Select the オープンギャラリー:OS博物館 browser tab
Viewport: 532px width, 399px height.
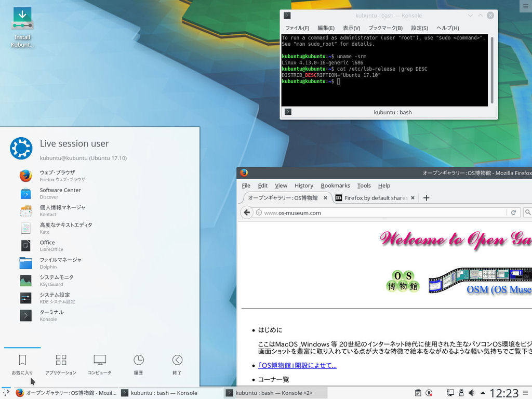pyautogui.click(x=287, y=198)
